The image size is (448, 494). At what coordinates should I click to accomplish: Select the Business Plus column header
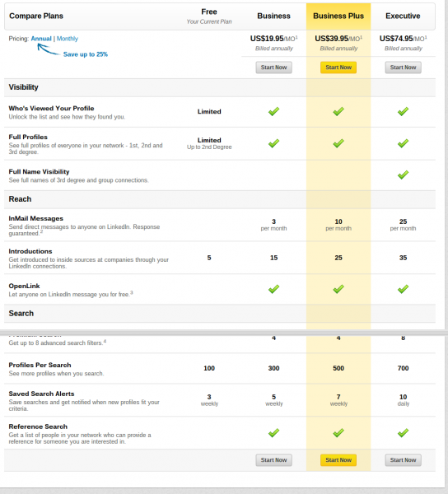click(x=338, y=16)
